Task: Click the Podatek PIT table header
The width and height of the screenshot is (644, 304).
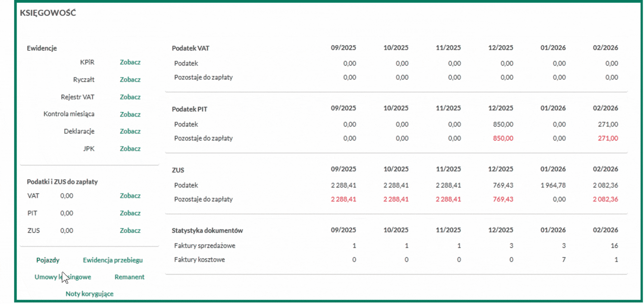Action: click(x=190, y=109)
